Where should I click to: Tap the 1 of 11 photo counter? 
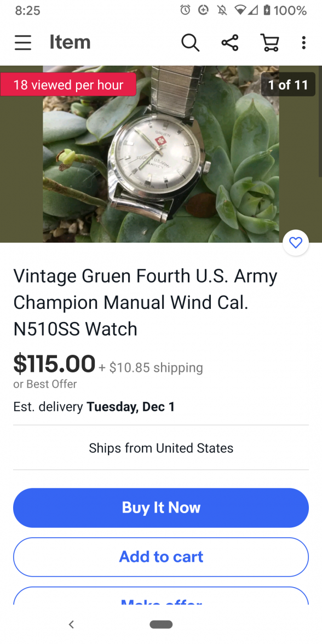coord(288,84)
